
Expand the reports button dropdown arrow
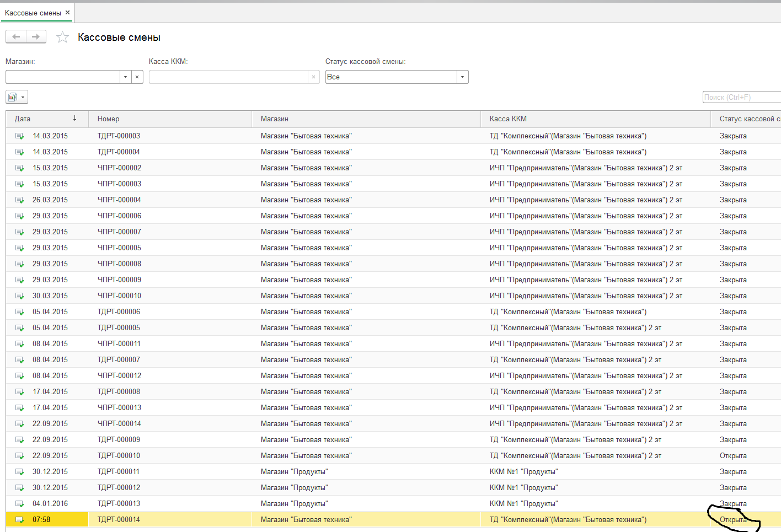(x=23, y=97)
